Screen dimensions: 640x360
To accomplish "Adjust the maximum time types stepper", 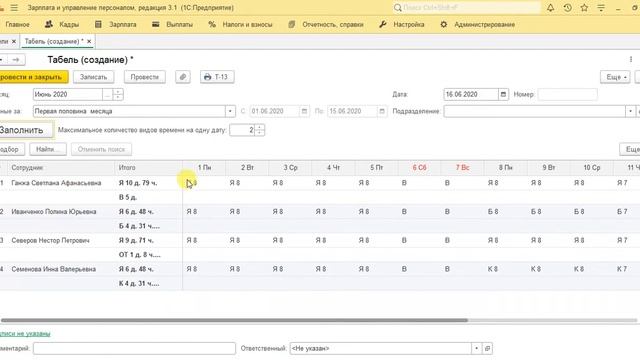I will 260,130.
